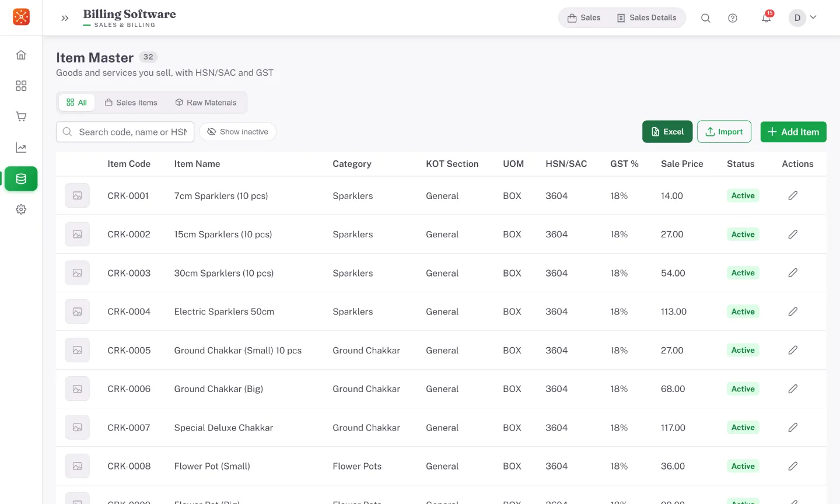Click the Import button
Screen dimensions: 840x504
pos(724,132)
